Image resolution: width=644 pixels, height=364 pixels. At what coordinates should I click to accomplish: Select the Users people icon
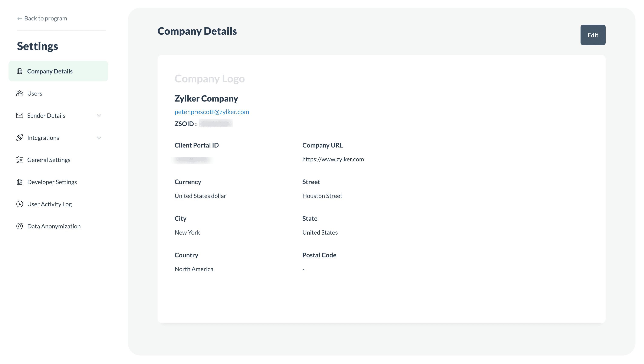pos(20,93)
